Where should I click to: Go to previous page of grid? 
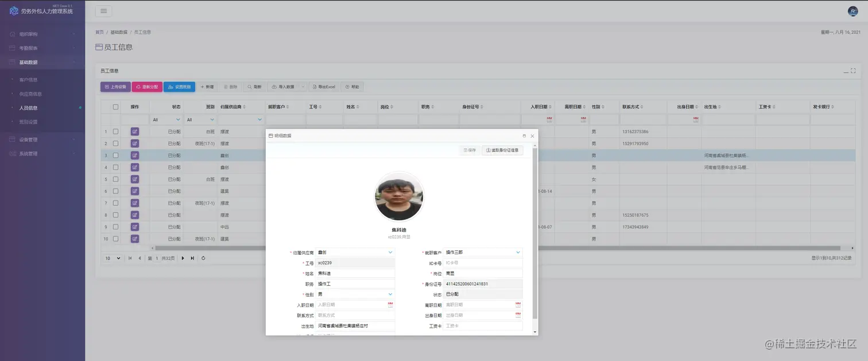click(x=139, y=258)
